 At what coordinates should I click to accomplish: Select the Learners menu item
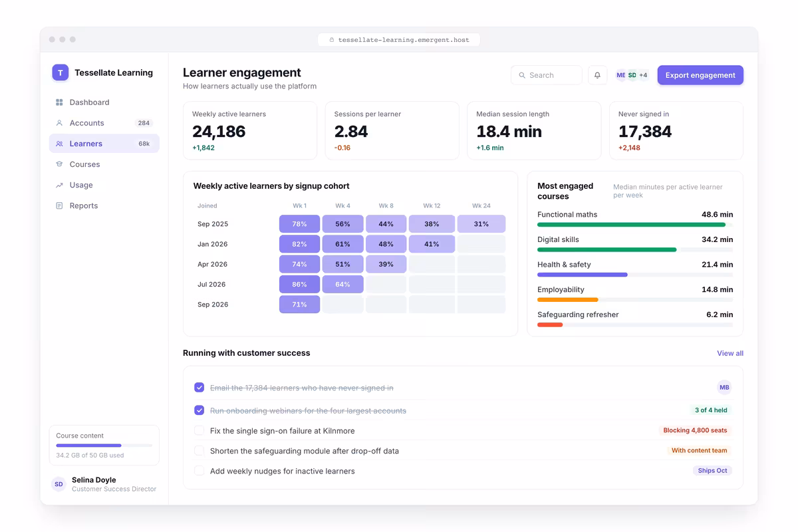[x=104, y=144]
